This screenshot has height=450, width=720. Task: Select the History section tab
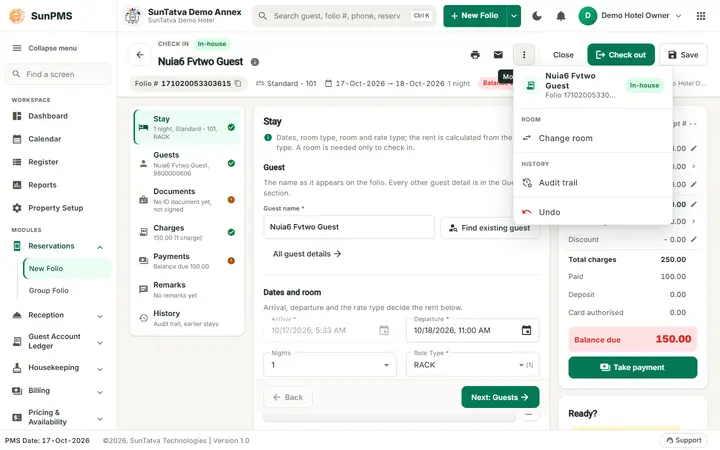[187, 318]
